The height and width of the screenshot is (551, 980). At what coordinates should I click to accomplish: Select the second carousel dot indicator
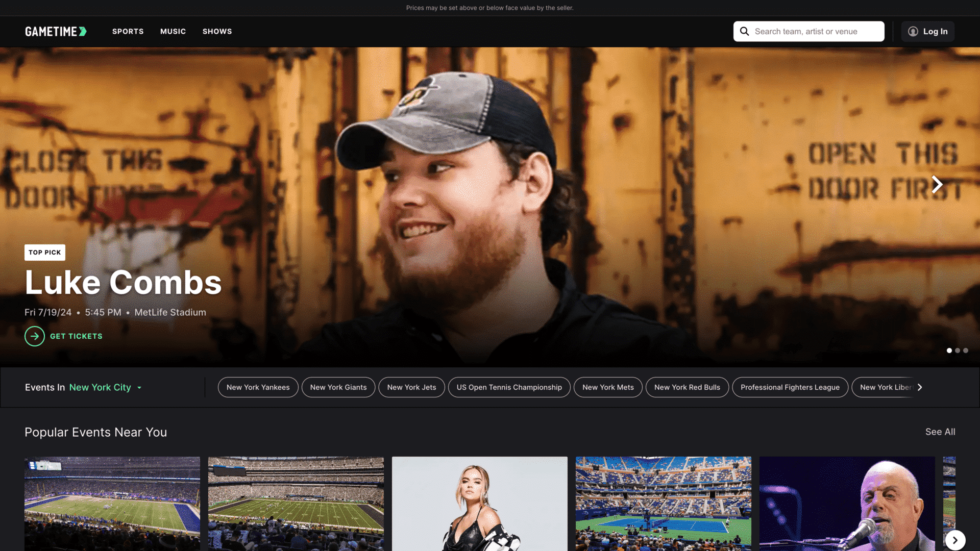coord(958,350)
